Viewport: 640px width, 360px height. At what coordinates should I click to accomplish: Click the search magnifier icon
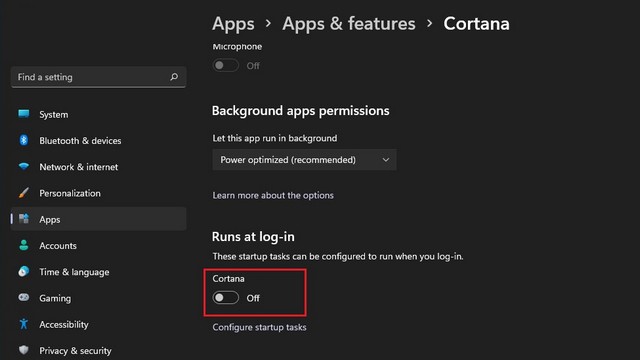tap(174, 77)
